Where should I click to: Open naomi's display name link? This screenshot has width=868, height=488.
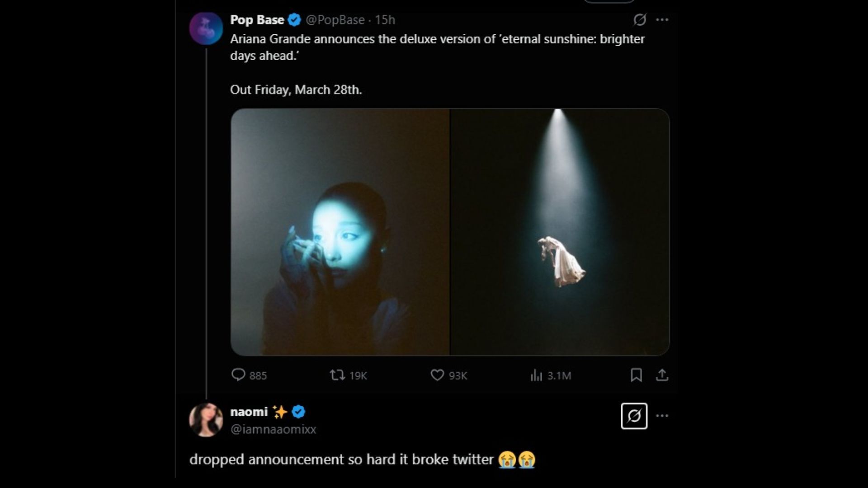coord(249,412)
